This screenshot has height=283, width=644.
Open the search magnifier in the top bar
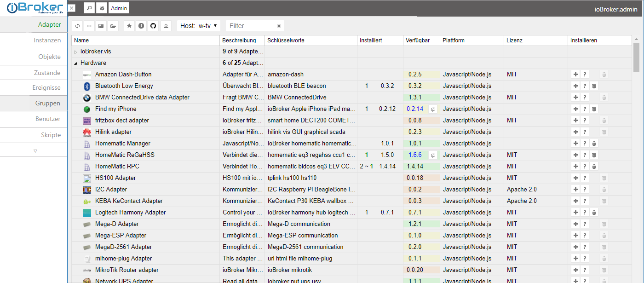89,8
